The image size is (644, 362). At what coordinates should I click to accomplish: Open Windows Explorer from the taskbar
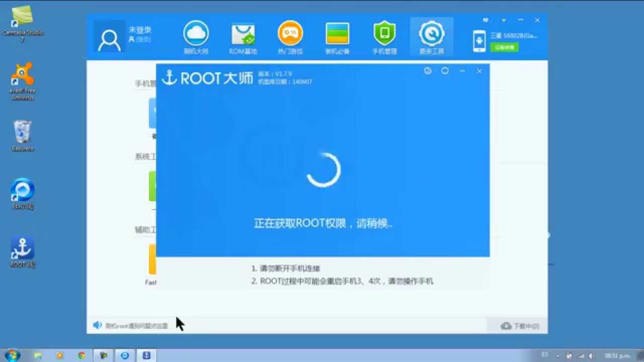38,355
